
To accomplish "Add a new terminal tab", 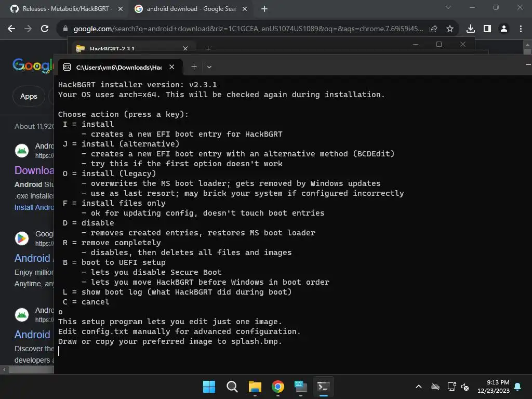I will 194,67.
